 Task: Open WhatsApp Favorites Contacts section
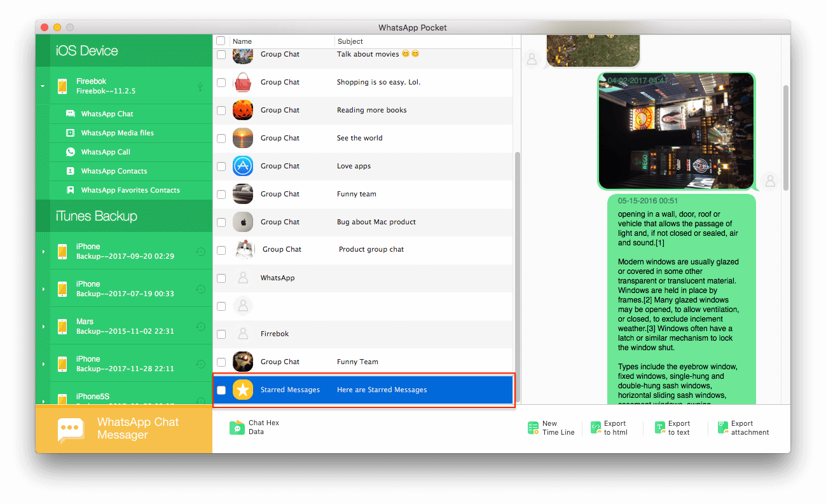click(130, 190)
